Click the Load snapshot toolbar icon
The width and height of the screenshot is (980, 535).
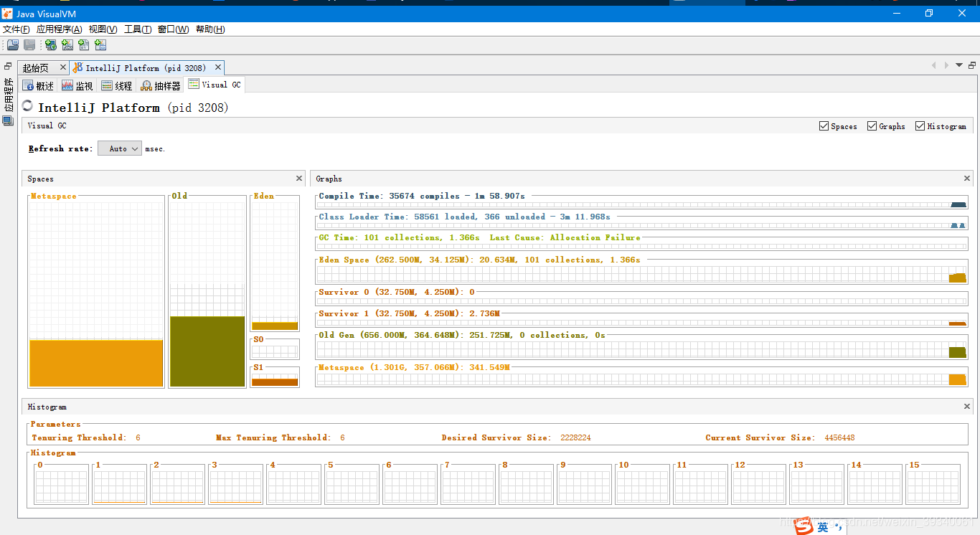tap(13, 45)
